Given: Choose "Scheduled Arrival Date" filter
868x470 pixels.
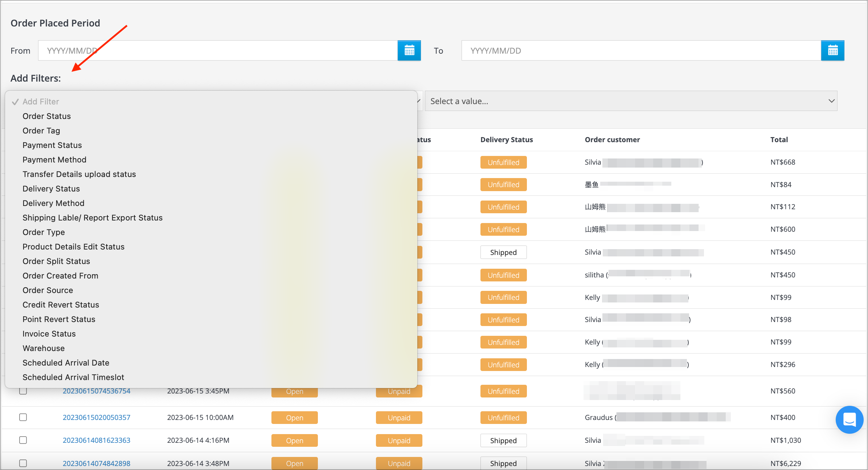Looking at the screenshot, I should tap(66, 363).
